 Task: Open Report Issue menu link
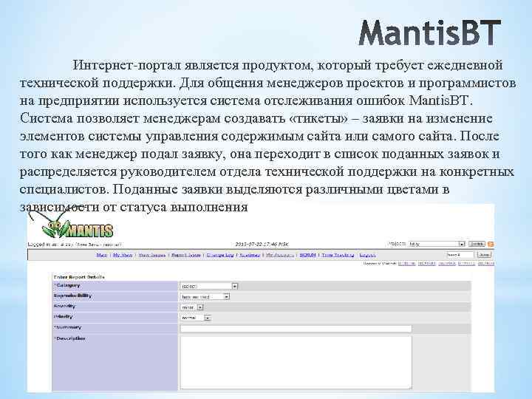pos(185,255)
